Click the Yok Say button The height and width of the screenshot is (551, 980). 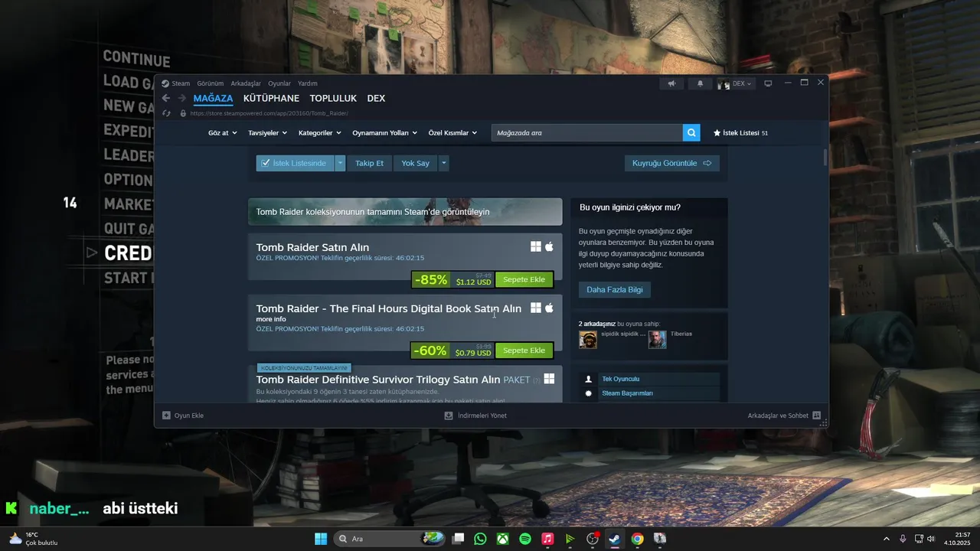(416, 163)
